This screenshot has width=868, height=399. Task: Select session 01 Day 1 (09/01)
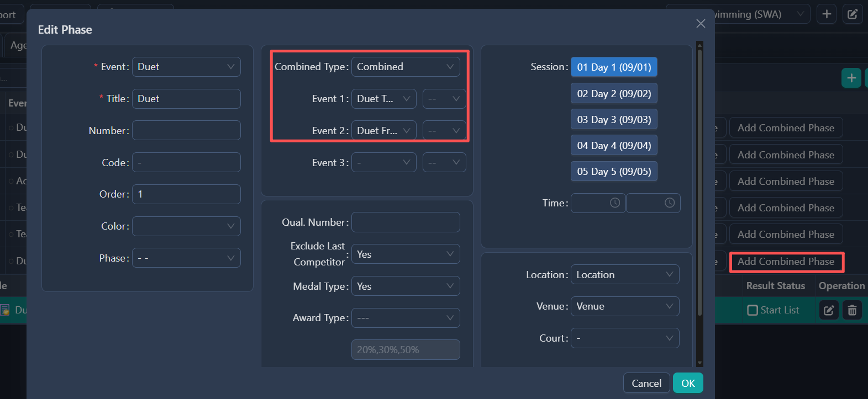[614, 67]
